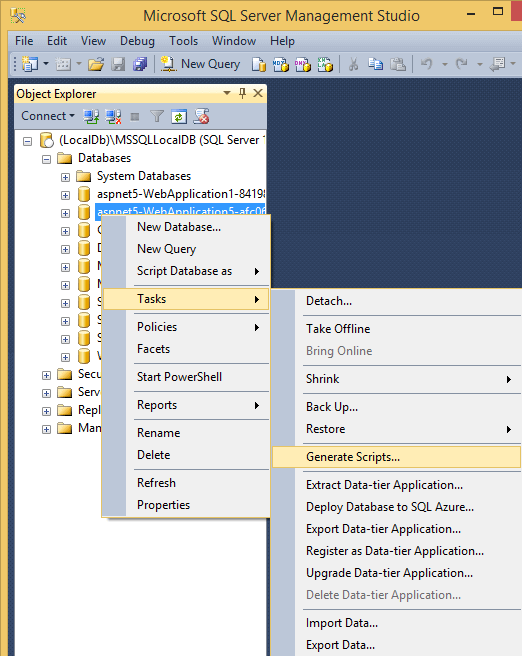Close the Object Explorer panel
The height and width of the screenshot is (656, 522).
258,93
